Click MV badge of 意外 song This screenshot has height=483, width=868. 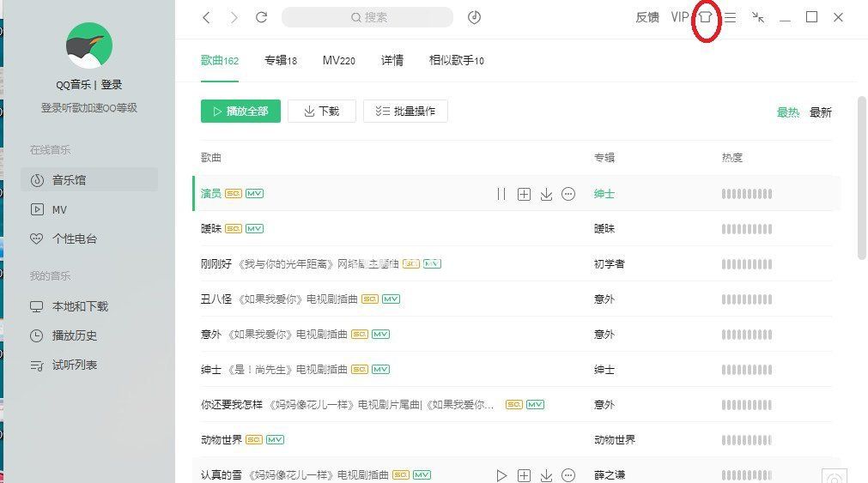click(x=380, y=335)
